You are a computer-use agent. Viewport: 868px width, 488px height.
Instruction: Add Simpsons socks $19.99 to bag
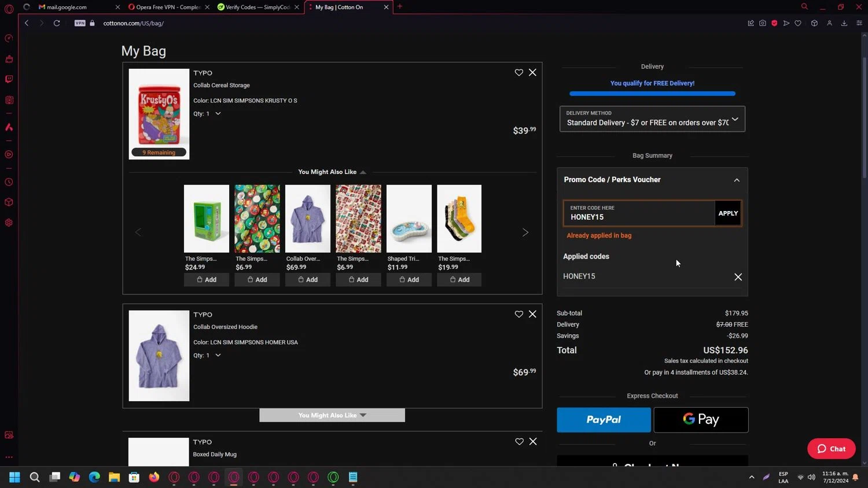pyautogui.click(x=459, y=280)
